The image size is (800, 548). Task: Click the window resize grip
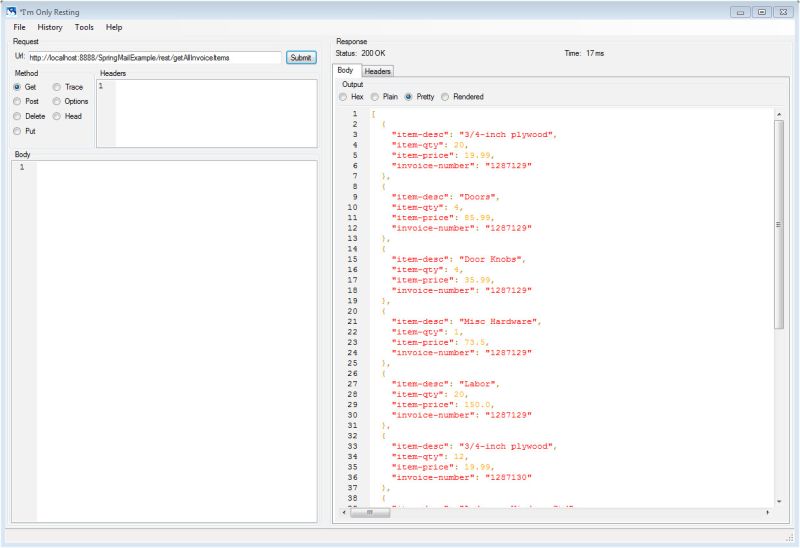(x=790, y=537)
